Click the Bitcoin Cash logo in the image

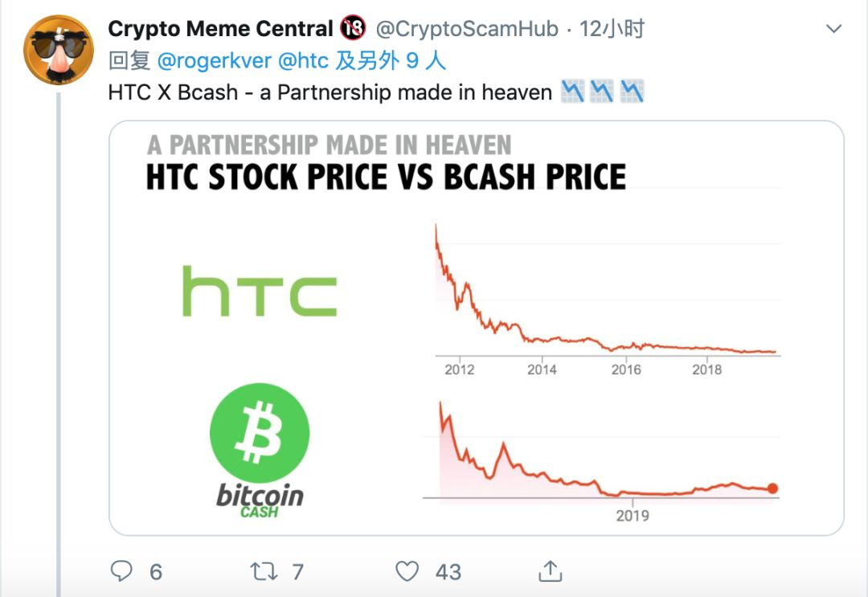[x=260, y=434]
